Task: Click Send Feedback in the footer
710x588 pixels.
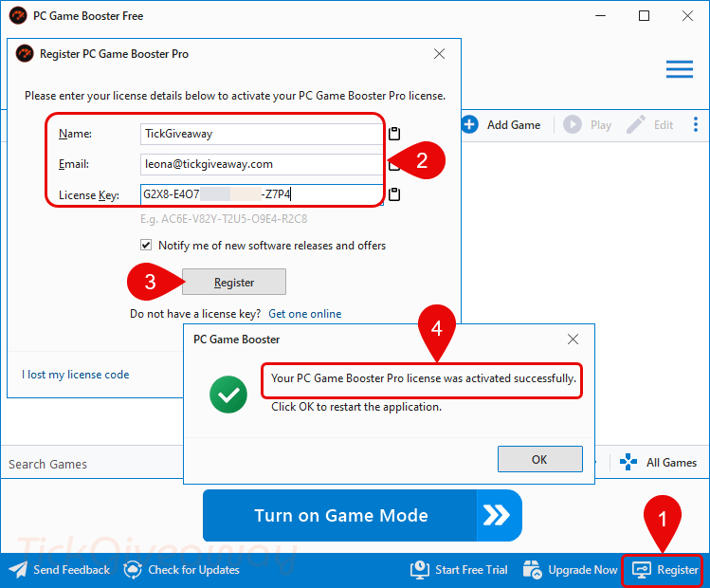Action: coord(60,570)
